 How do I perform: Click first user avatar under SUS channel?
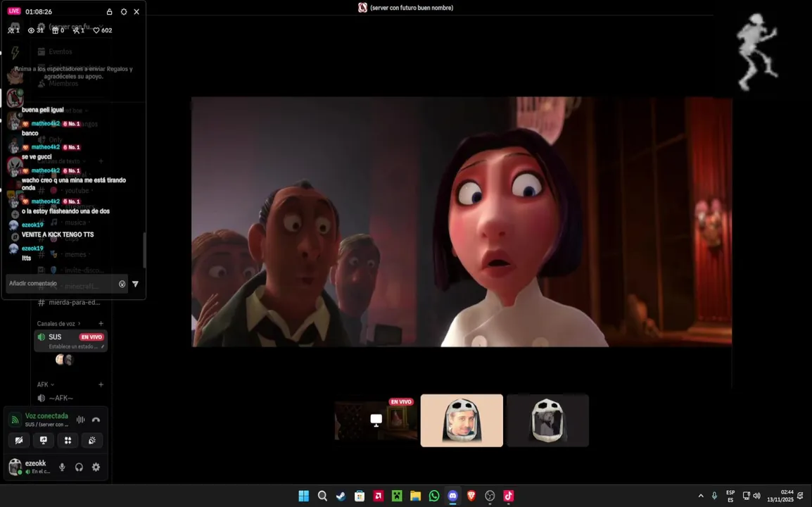click(x=60, y=359)
